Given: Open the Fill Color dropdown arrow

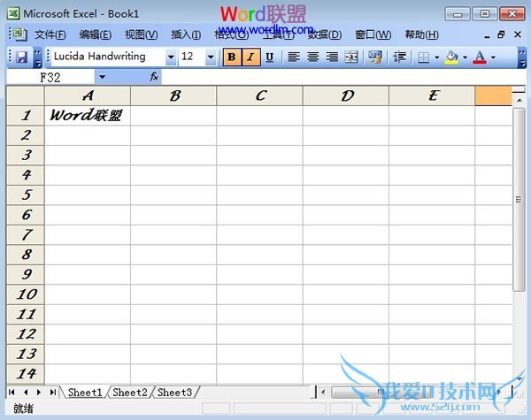Looking at the screenshot, I should [x=465, y=57].
